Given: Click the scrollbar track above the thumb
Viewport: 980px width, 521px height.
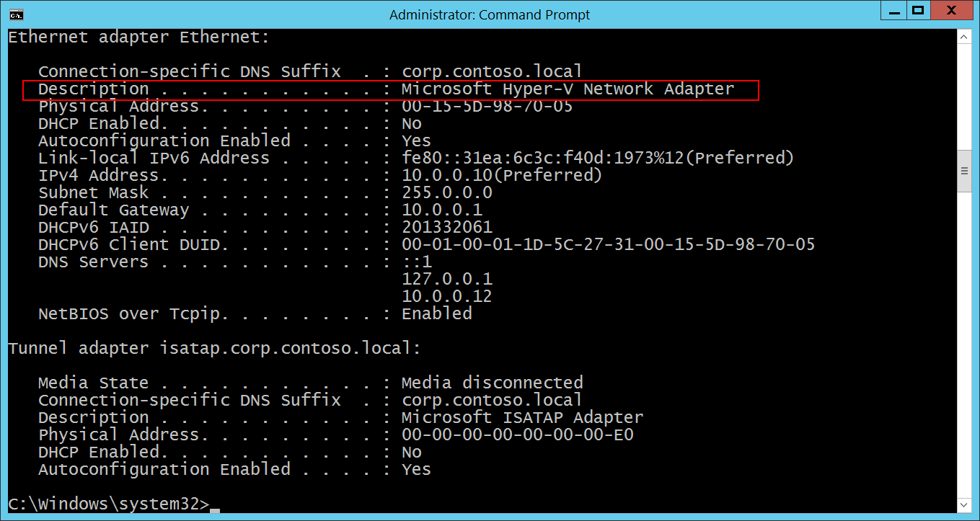Looking at the screenshot, I should click(964, 94).
